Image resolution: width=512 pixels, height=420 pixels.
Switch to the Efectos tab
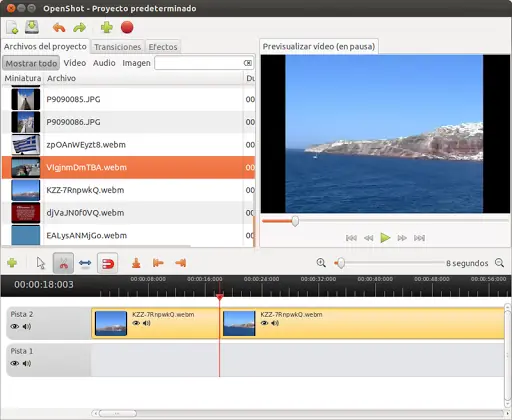pos(163,47)
